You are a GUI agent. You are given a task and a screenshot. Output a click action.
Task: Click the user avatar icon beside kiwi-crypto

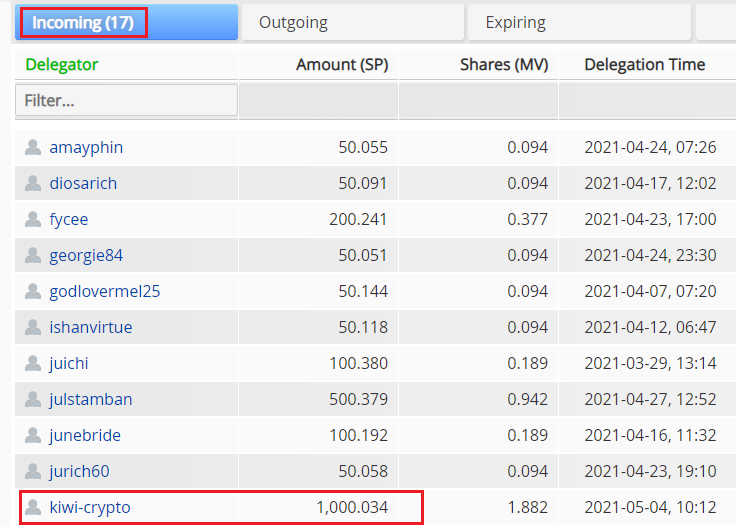tap(33, 507)
